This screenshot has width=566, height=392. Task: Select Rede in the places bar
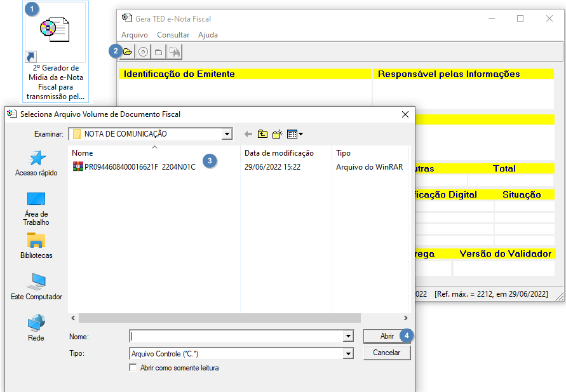tap(36, 328)
